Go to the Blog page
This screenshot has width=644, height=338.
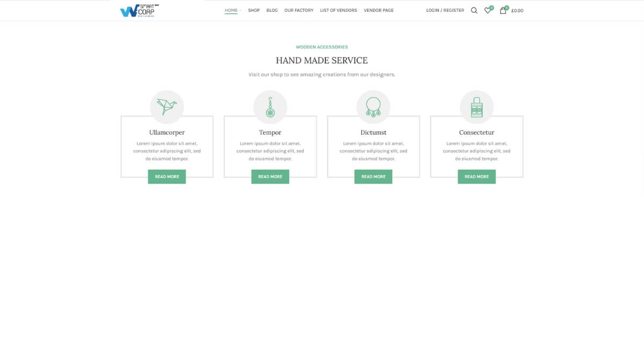272,10
